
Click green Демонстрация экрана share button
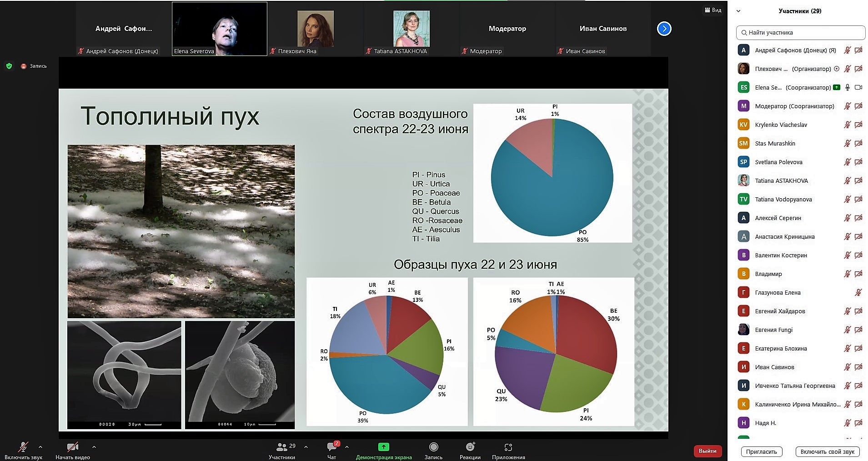(384, 451)
